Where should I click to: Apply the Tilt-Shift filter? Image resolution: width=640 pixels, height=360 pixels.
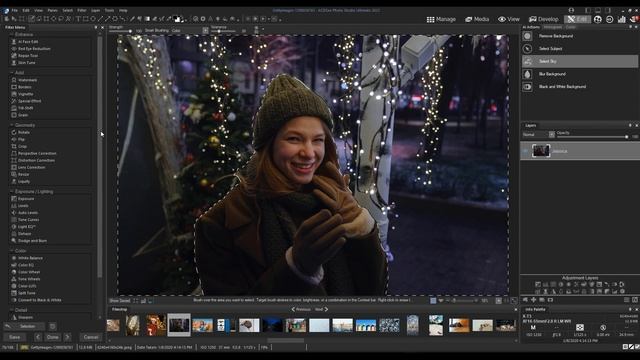(x=25, y=108)
